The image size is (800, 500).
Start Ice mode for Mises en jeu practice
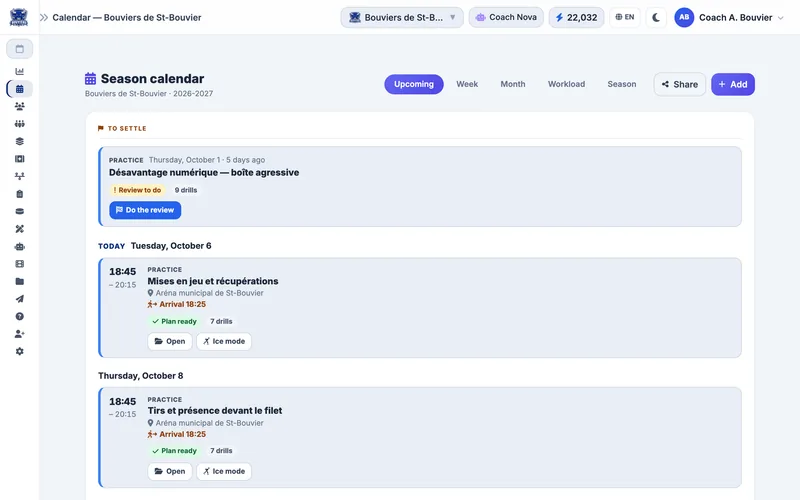pyautogui.click(x=223, y=341)
